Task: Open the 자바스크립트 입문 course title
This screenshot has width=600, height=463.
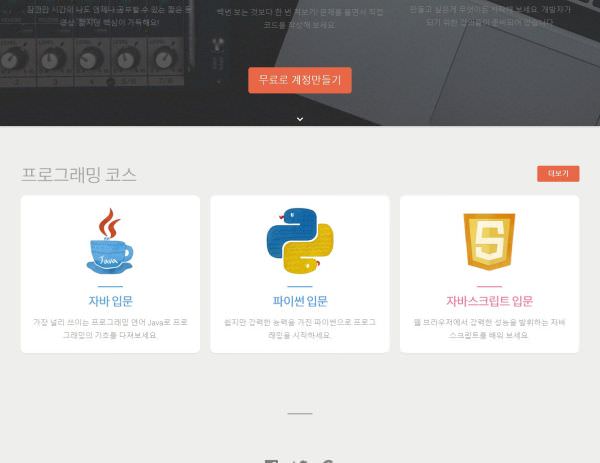Action: [489, 301]
